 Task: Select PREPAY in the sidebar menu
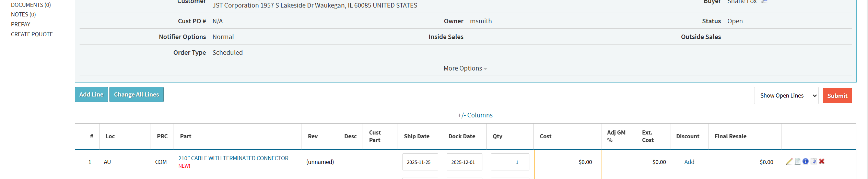click(21, 24)
